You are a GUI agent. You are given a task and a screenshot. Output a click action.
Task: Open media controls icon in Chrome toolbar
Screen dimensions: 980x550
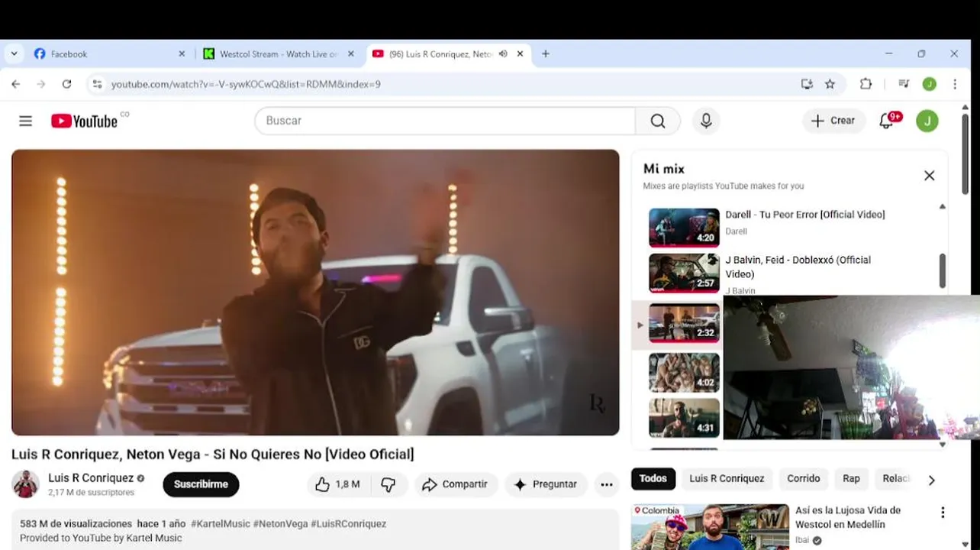coord(904,84)
